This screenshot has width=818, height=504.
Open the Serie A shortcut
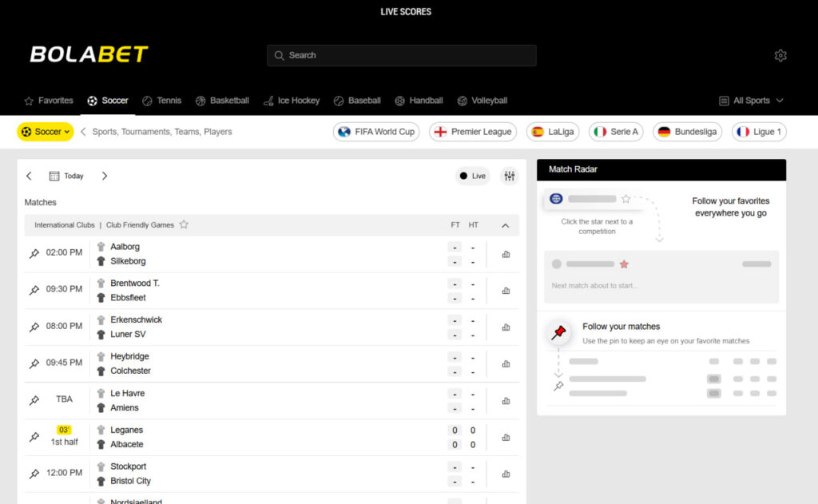pos(616,132)
